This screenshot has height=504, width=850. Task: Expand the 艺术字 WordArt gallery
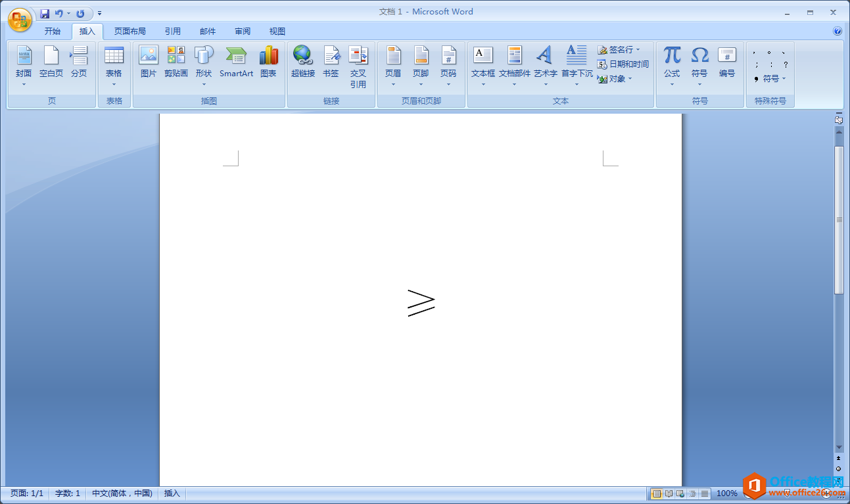point(546,66)
